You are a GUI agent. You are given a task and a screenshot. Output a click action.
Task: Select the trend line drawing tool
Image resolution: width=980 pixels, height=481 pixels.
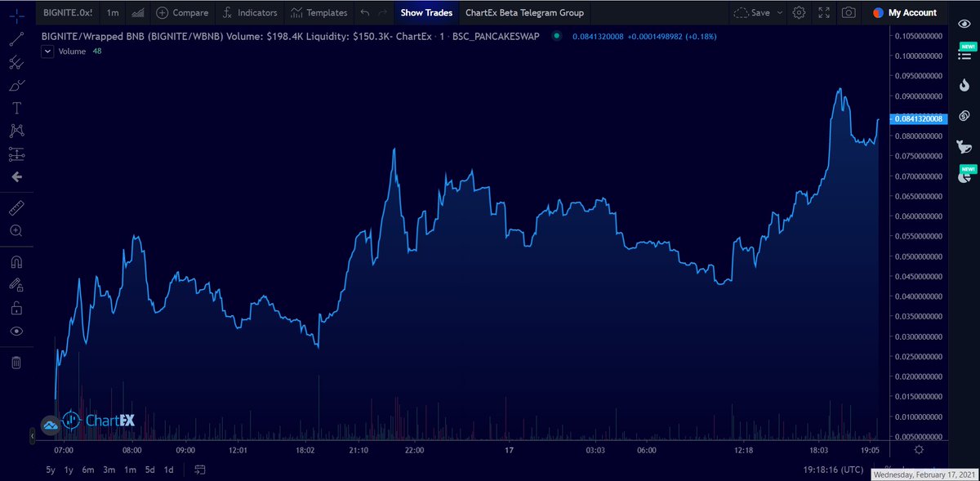tap(16, 40)
